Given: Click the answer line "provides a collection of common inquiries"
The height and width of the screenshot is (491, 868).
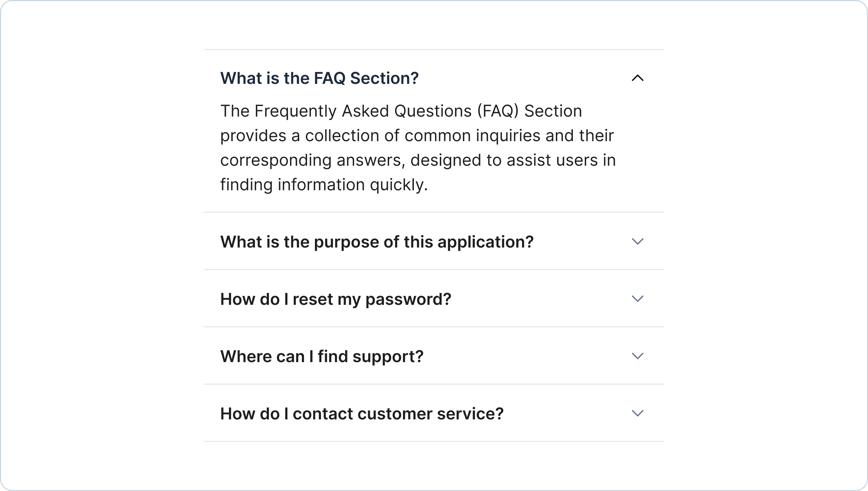Looking at the screenshot, I should click(417, 136).
